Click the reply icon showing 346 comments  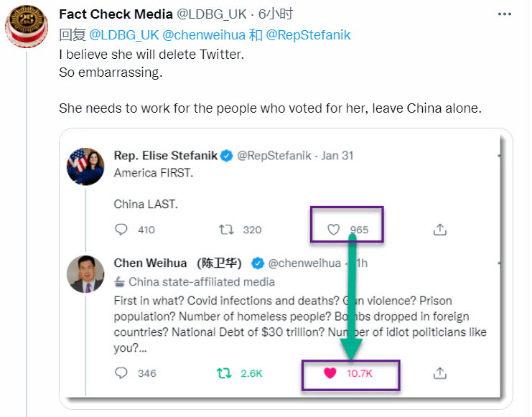pos(121,373)
